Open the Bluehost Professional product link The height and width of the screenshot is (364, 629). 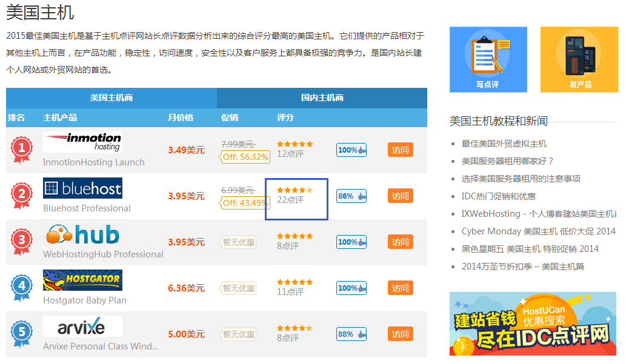pos(87,208)
